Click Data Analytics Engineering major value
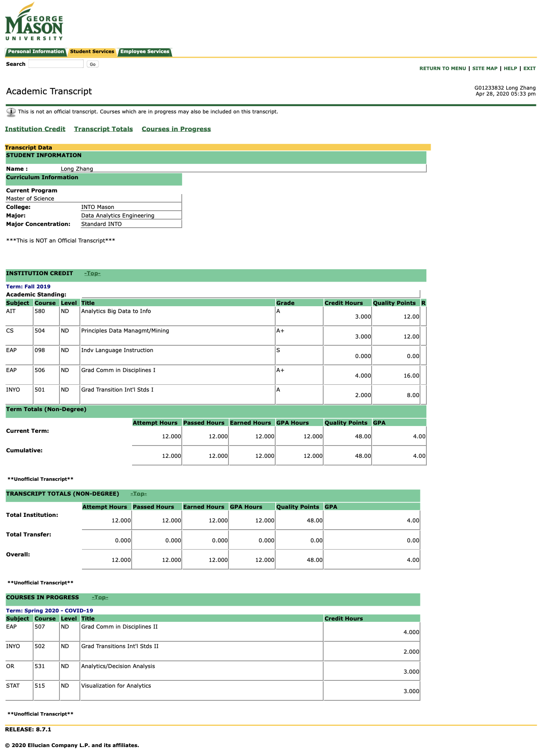The image size is (547, 756). pos(118,216)
